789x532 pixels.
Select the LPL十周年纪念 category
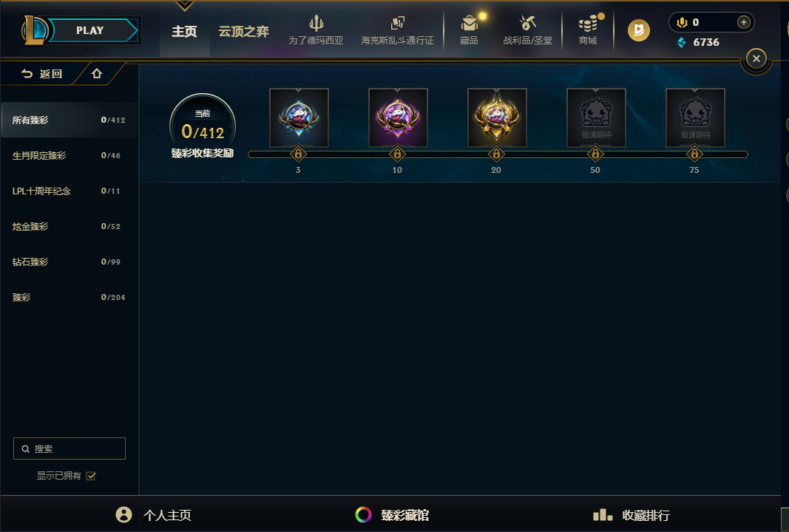[69, 191]
